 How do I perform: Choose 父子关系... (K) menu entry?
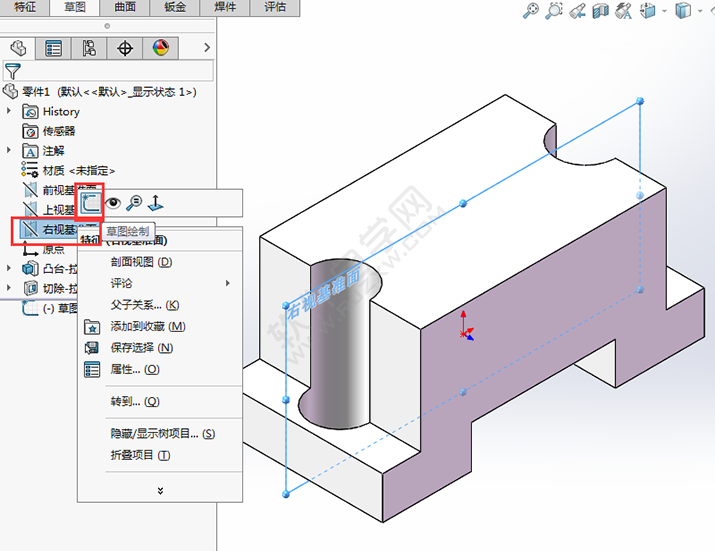click(160, 305)
